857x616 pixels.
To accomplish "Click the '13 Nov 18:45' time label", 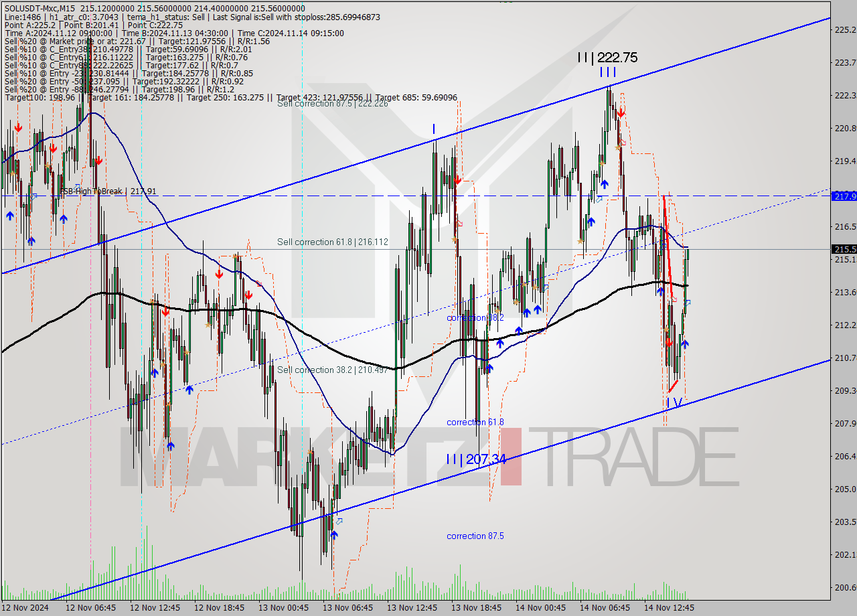I will pos(477,608).
